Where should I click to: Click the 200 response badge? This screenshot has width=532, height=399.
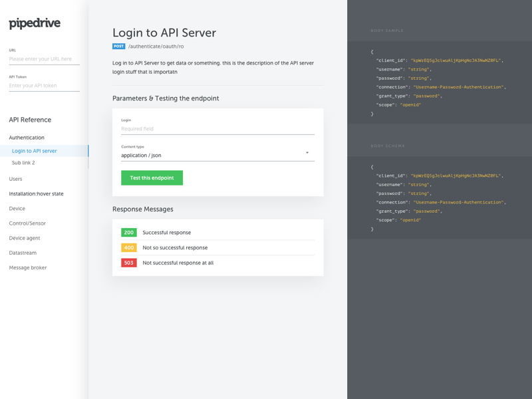click(129, 232)
